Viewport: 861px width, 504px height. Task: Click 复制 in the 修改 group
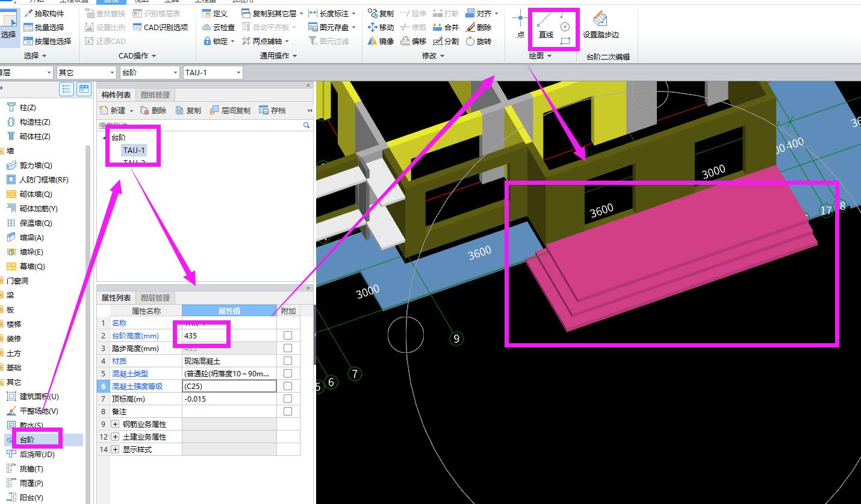click(x=381, y=13)
